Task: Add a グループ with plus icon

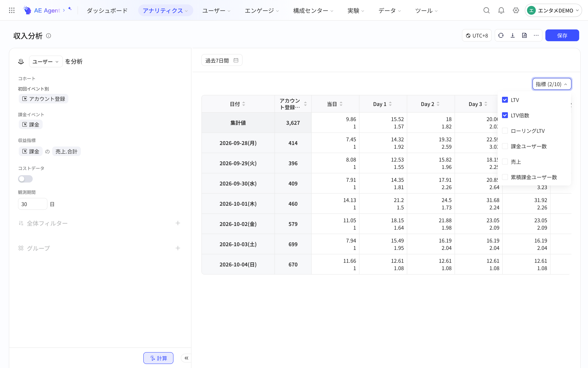Action: (x=178, y=248)
